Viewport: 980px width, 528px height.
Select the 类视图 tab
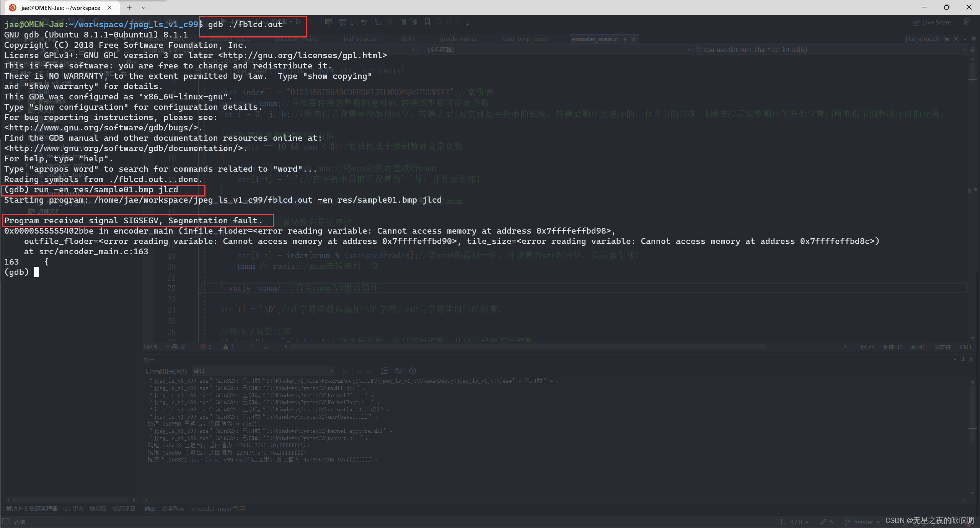98,509
